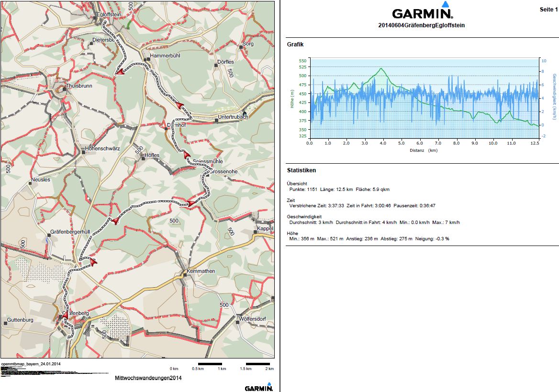Click the Distanz (km) axis label

(423, 150)
